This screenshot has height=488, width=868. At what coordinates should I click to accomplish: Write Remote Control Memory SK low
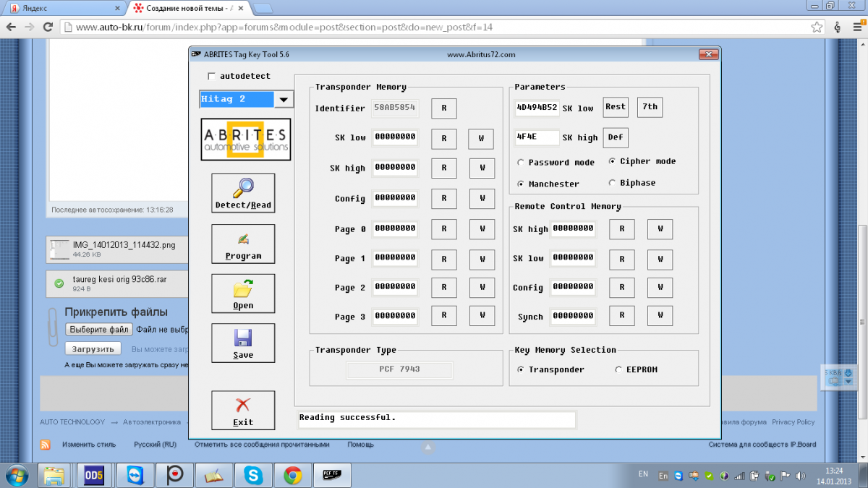(660, 258)
